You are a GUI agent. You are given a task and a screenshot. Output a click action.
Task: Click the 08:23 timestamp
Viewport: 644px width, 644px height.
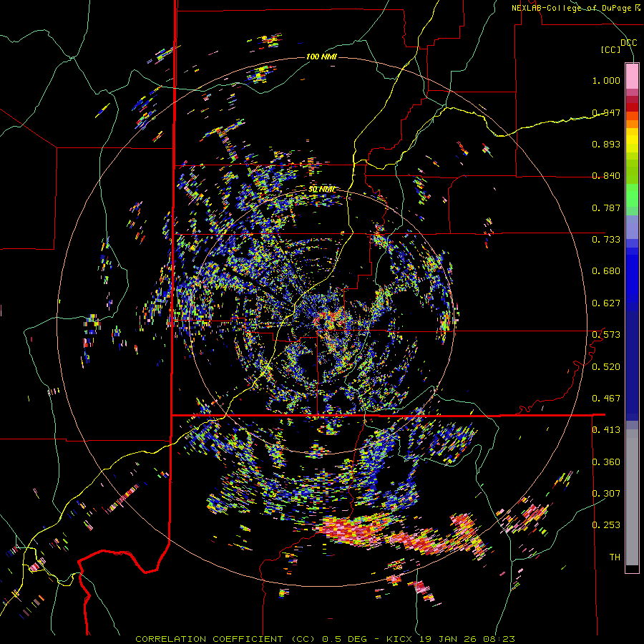(x=498, y=639)
